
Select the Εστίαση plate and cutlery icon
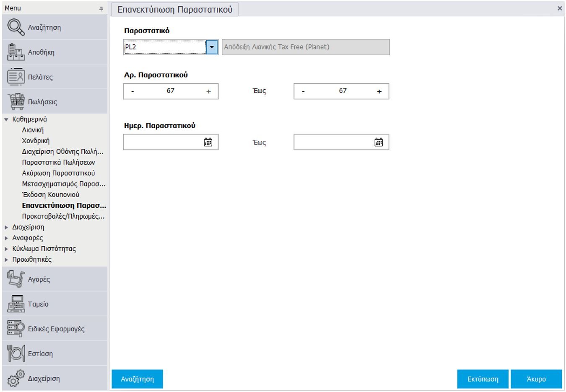[16, 353]
